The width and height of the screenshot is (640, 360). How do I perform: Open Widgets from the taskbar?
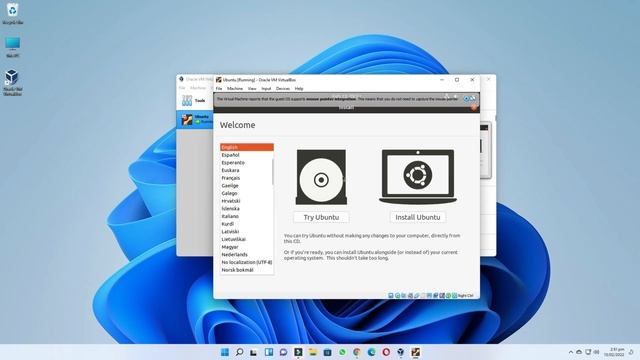click(x=269, y=352)
